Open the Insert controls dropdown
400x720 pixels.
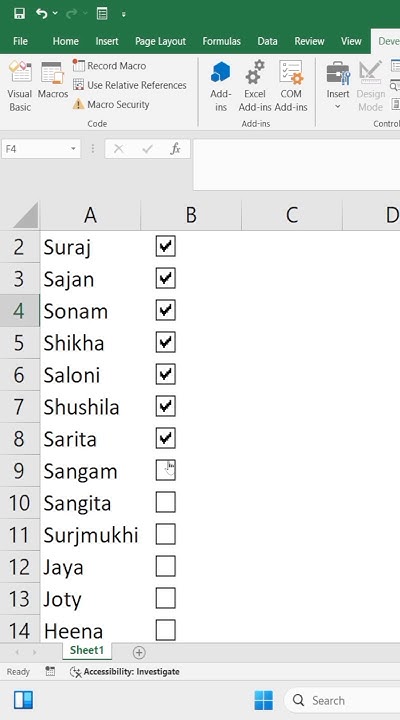[x=338, y=86]
